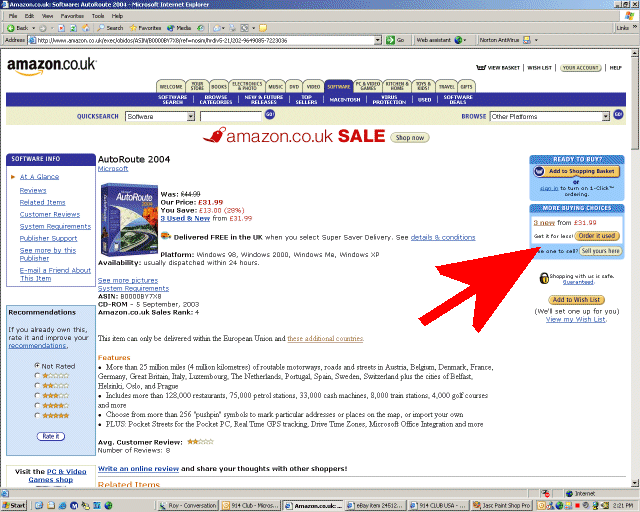
Task: Click the Browse GO! round button
Action: pyautogui.click(x=618, y=115)
